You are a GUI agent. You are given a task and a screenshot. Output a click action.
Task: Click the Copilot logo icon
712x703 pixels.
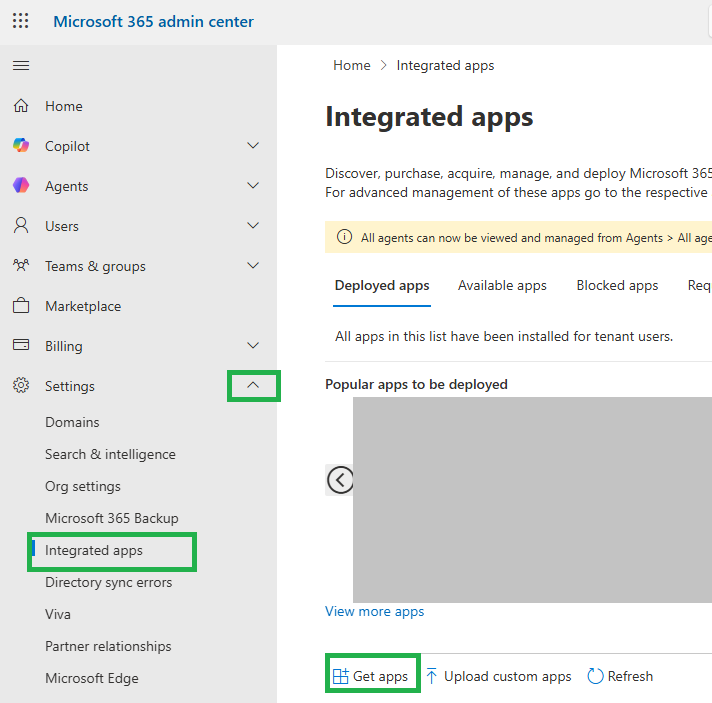21,146
